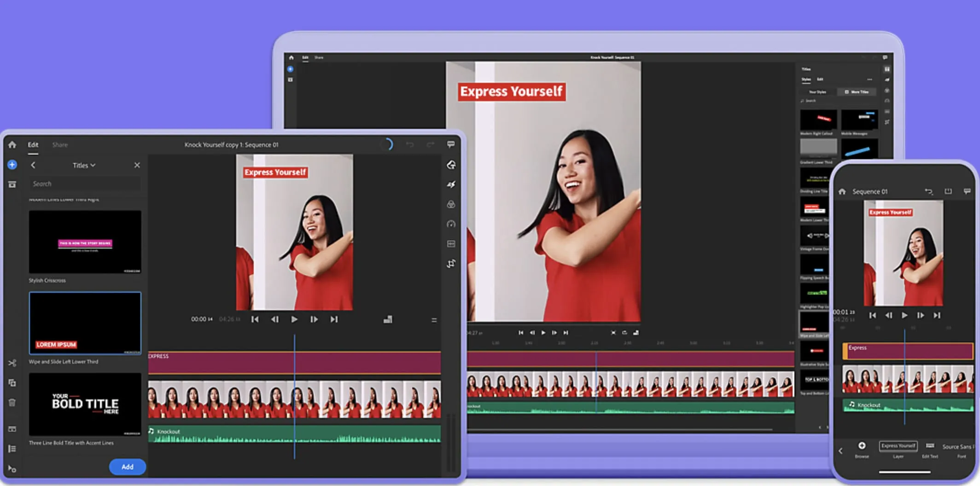980x486 pixels.
Task: Select Mobile Messages title on laptop
Action: [x=859, y=120]
